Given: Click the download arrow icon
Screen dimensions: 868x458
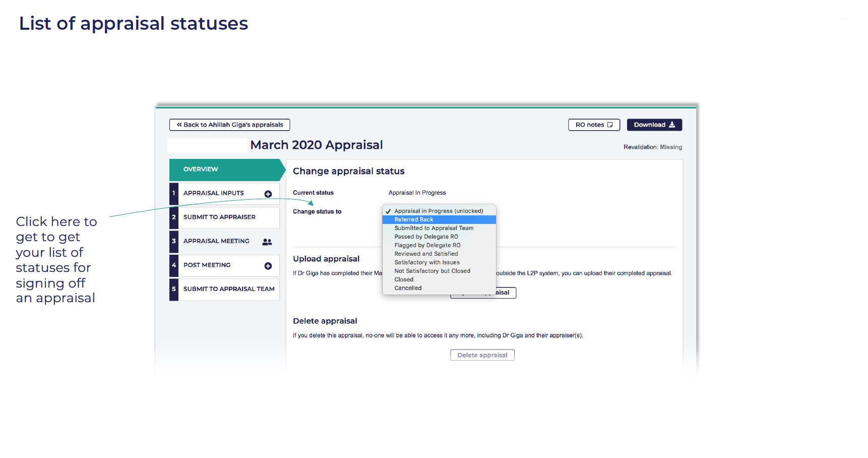Looking at the screenshot, I should point(672,125).
